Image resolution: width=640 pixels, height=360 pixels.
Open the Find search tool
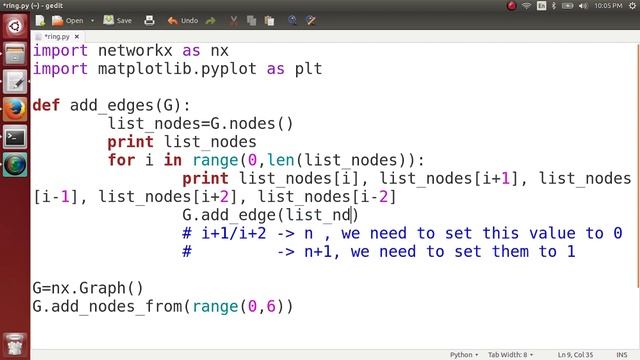(292, 20)
